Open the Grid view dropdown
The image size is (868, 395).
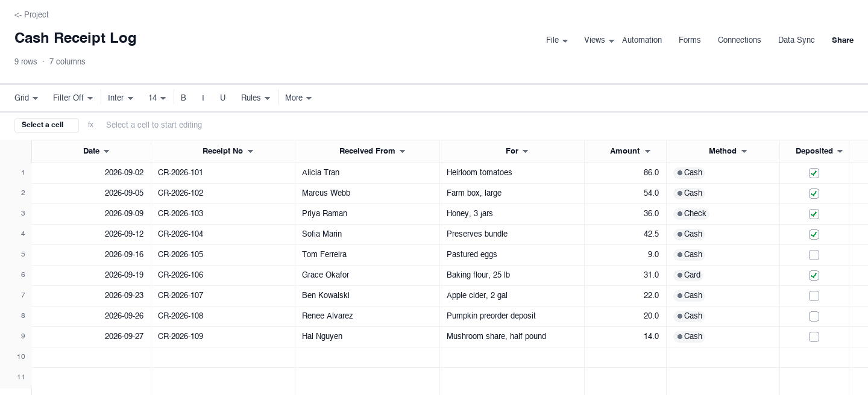coord(27,98)
